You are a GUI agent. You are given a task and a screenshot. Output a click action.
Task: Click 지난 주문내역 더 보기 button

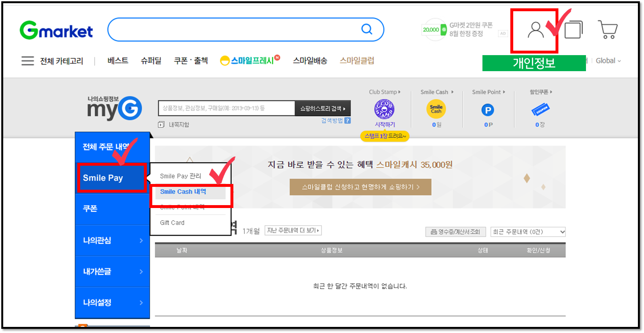click(x=293, y=230)
